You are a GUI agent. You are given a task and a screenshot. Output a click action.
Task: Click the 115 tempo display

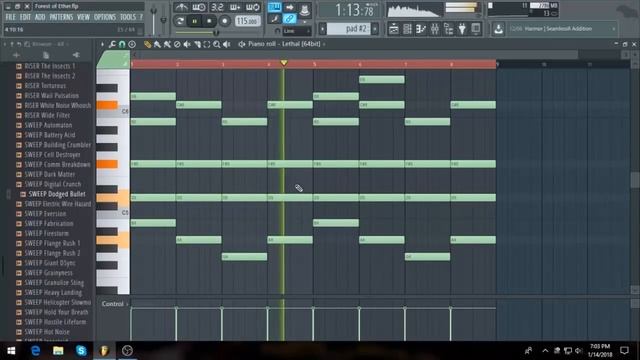click(247, 21)
